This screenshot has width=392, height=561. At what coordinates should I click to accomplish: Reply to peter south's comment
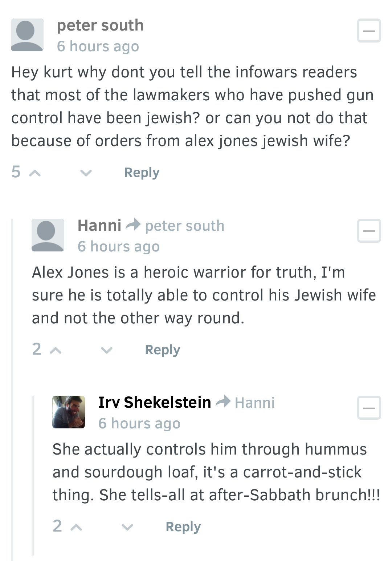[x=142, y=173]
